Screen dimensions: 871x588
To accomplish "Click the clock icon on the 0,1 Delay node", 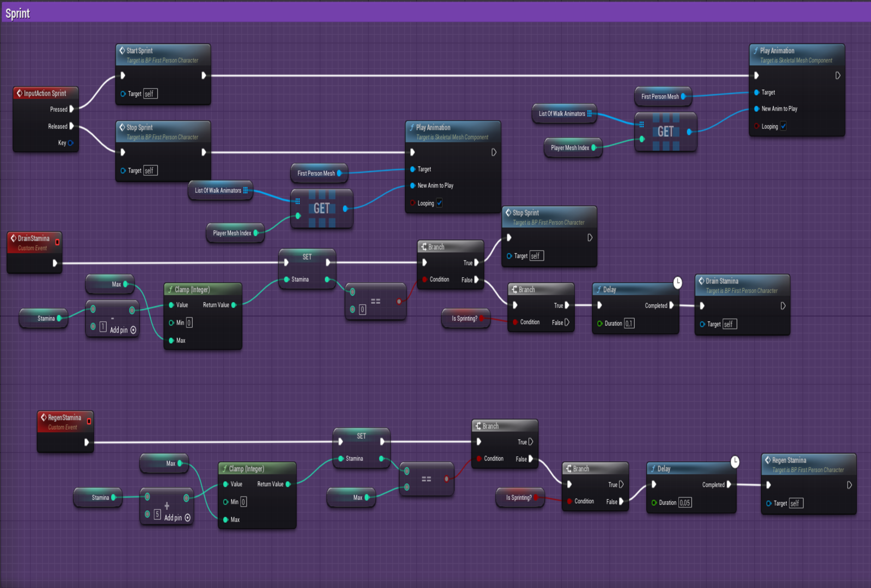I will (677, 282).
